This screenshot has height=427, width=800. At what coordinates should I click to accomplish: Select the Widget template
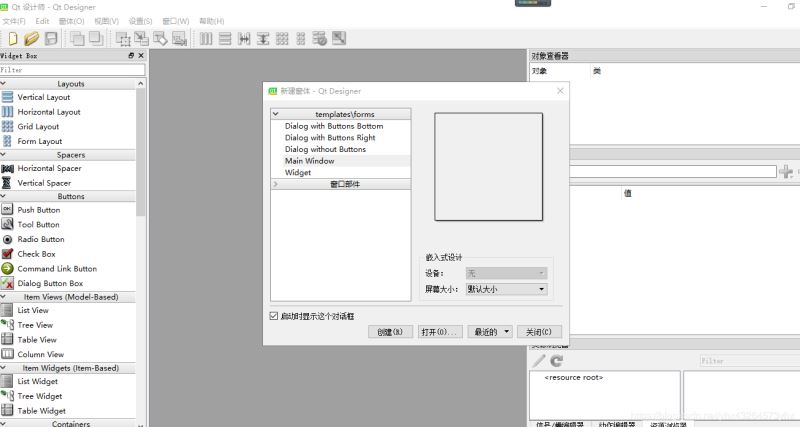[x=298, y=172]
